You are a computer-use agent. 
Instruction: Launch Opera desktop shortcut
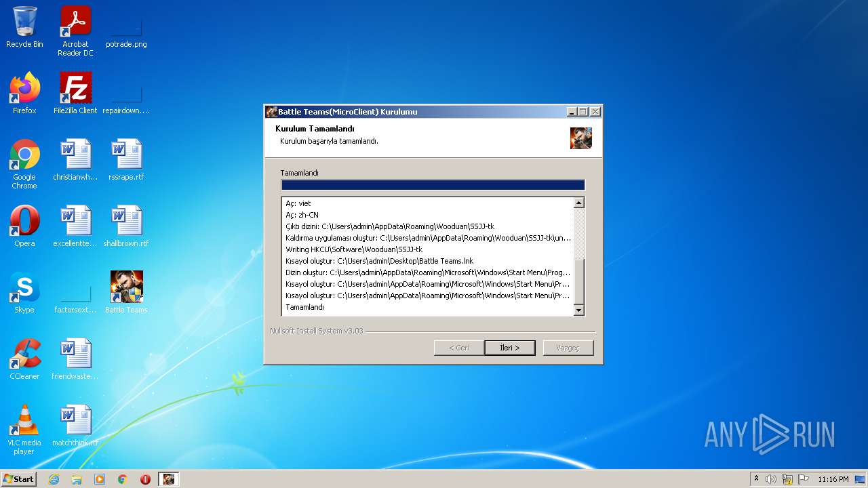(24, 226)
